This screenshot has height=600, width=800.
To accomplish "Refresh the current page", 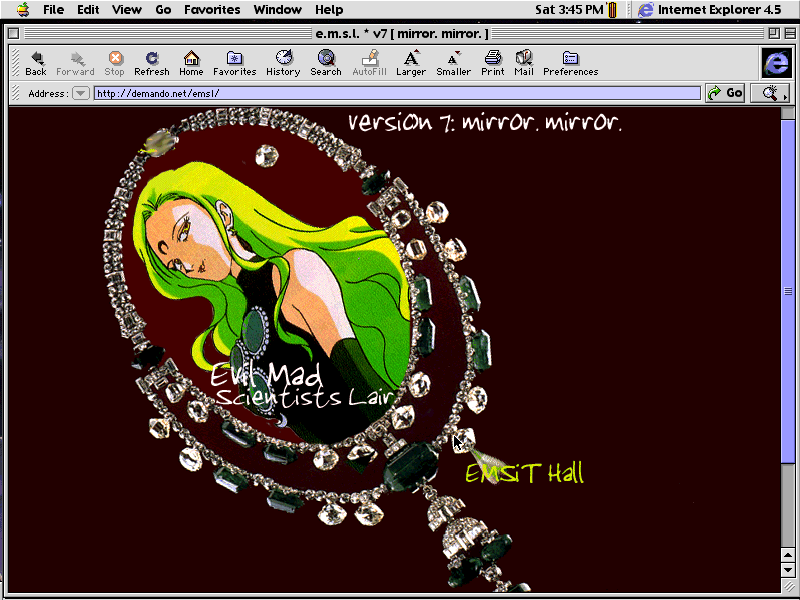I will (152, 59).
